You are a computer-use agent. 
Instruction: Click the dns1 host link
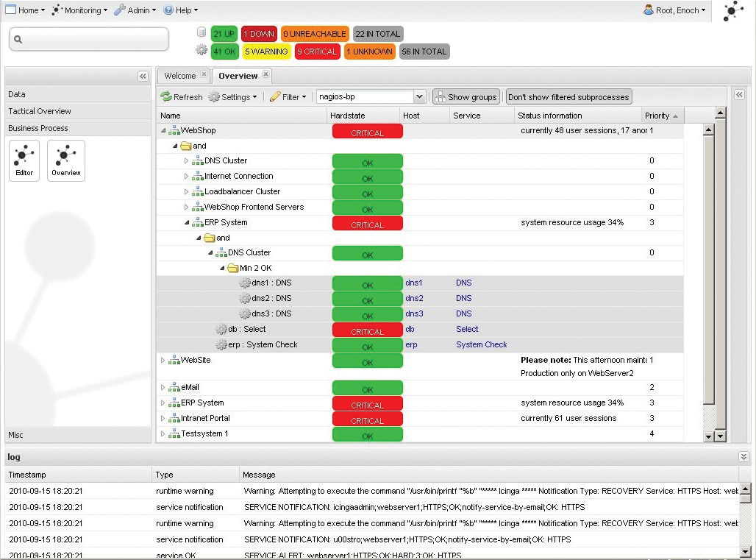coord(414,283)
